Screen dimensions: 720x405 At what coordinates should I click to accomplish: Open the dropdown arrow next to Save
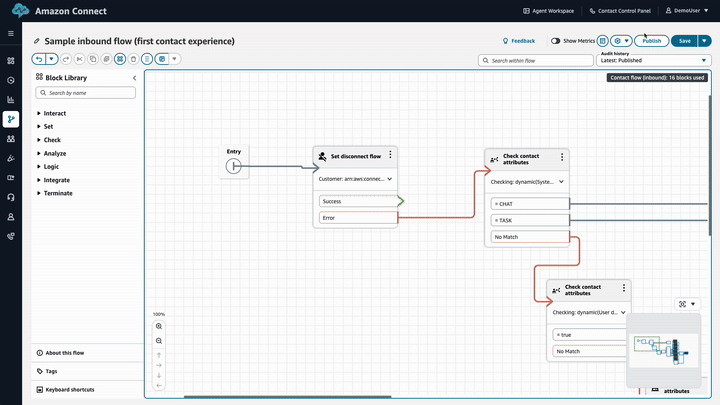[704, 41]
